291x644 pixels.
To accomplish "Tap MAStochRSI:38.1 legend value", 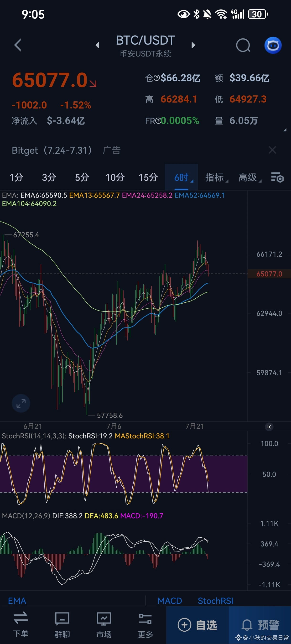I will point(142,436).
